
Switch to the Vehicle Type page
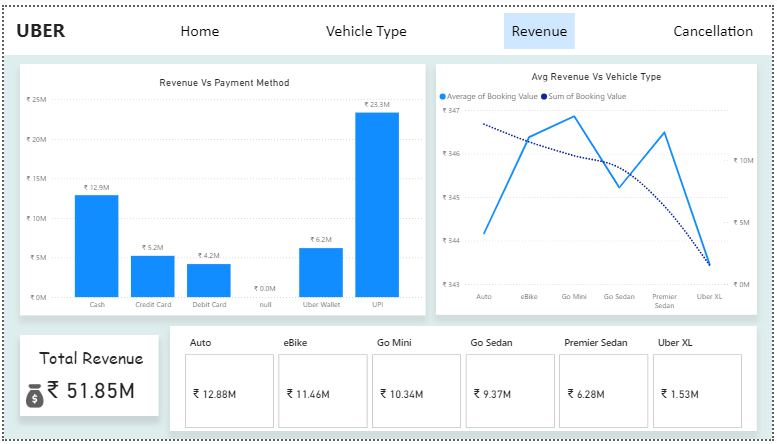click(x=366, y=31)
